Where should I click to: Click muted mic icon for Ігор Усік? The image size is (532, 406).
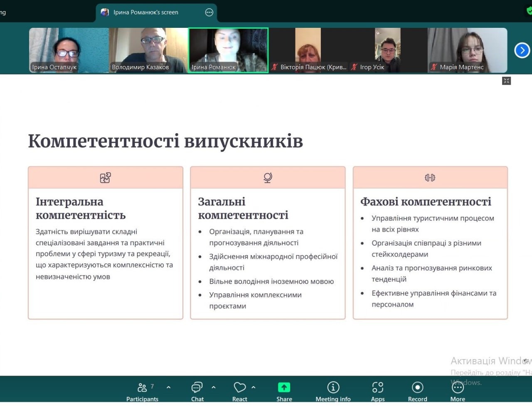tap(355, 67)
